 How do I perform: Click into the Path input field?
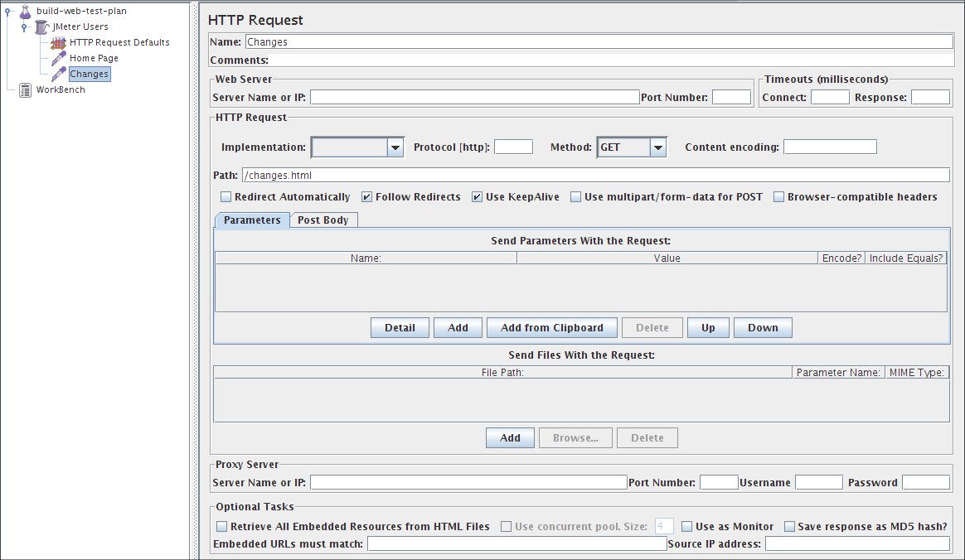(594, 175)
